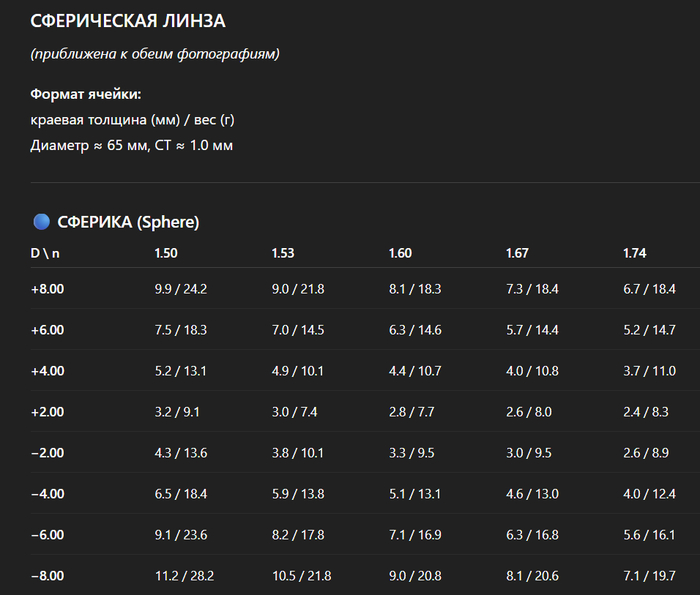Click the 1.53 index column header
Screen dimensions: 700x595
[283, 253]
